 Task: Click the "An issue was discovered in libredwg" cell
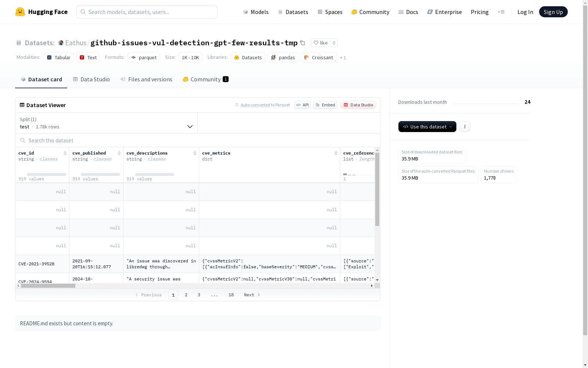point(161,264)
